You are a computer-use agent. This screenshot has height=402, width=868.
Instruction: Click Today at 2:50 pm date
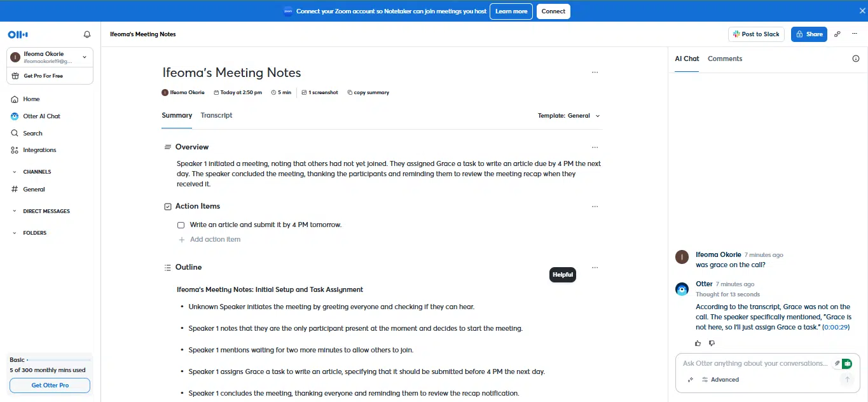point(238,93)
